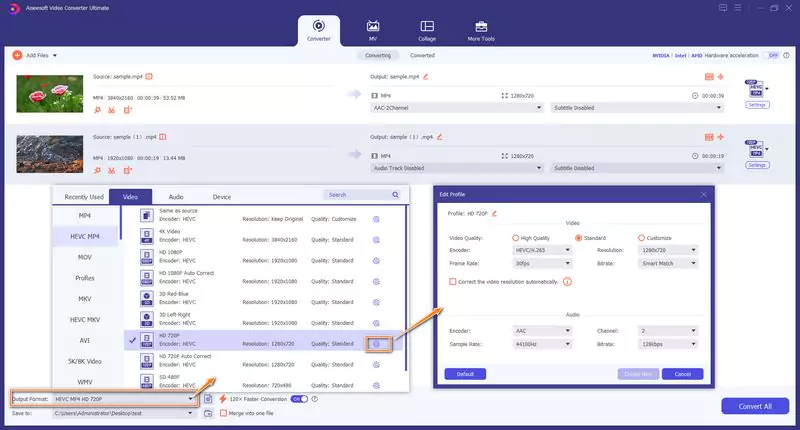Select High Quality video quality option
Viewport: 800px width, 430px height.
(515, 238)
